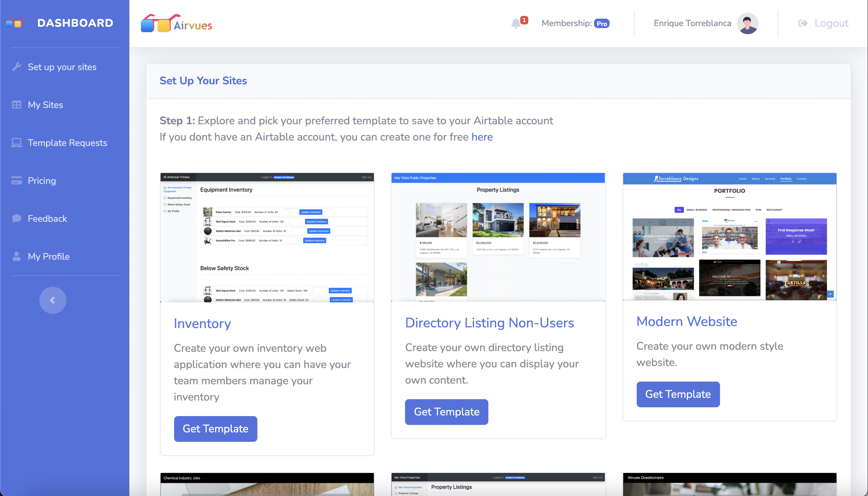Click the speech bubble Feedback icon
The image size is (868, 496).
[x=16, y=218]
